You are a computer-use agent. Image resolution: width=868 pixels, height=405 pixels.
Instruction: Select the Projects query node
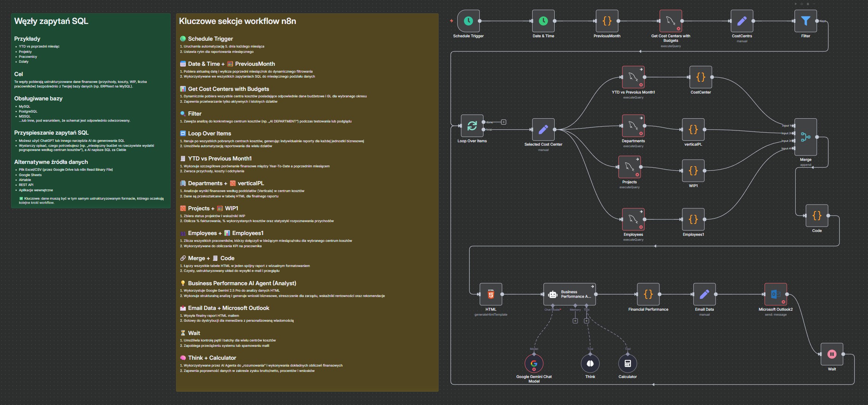tap(629, 167)
